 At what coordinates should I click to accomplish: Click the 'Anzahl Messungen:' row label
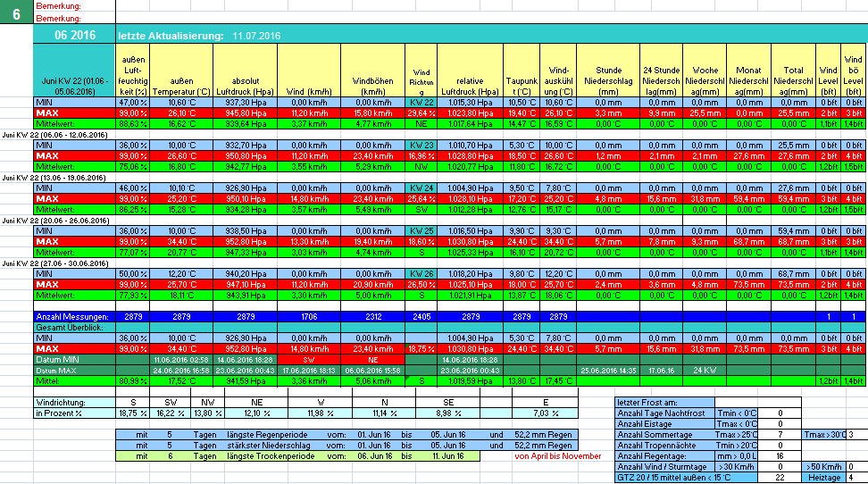74,317
